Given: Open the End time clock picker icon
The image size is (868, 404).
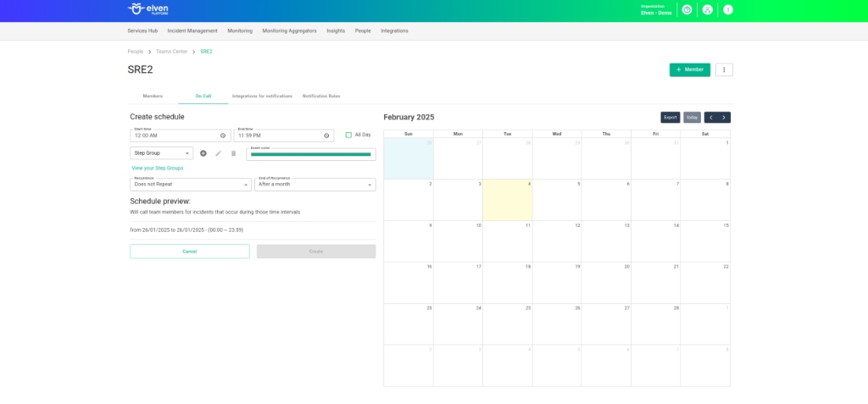Looking at the screenshot, I should pyautogui.click(x=327, y=136).
